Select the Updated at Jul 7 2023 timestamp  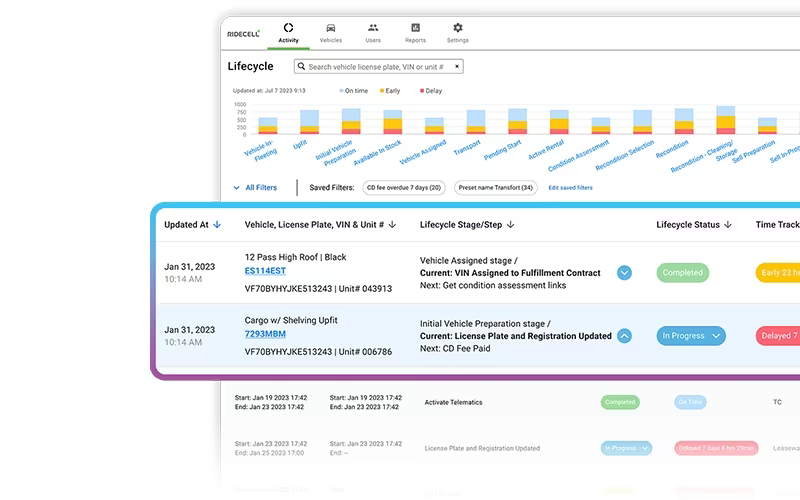point(269,91)
